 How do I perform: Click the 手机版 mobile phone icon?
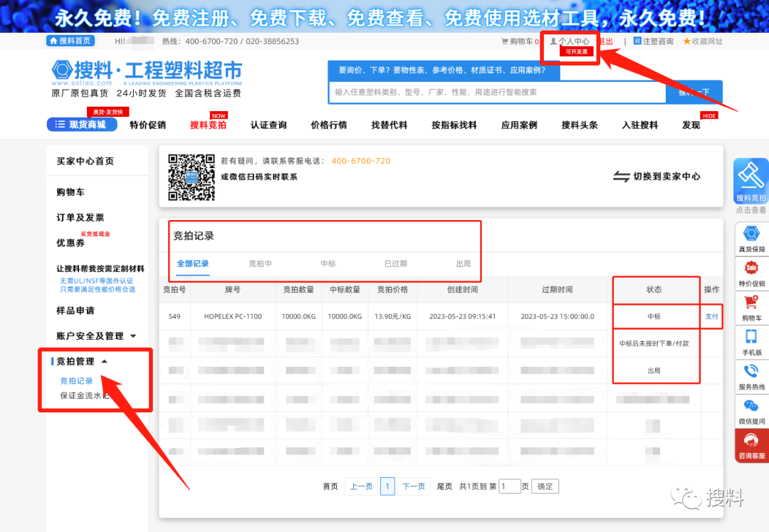pyautogui.click(x=751, y=337)
